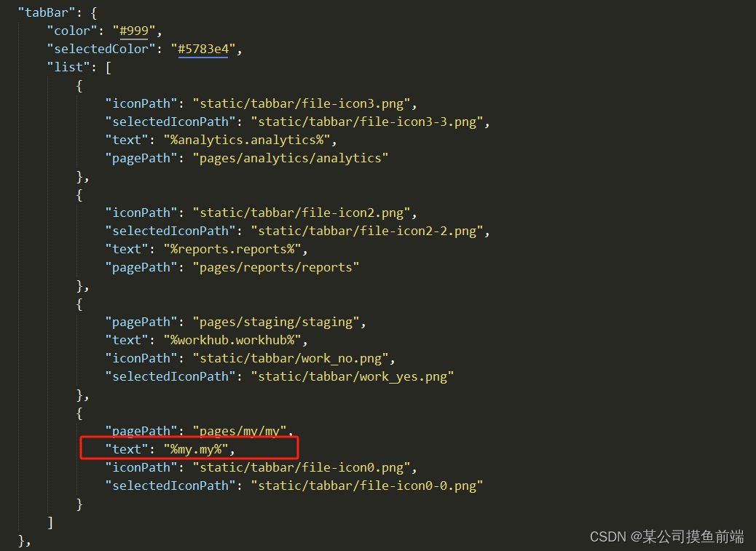Click the %analytics.analytics% text value
The width and height of the screenshot is (756, 551).
click(246, 140)
